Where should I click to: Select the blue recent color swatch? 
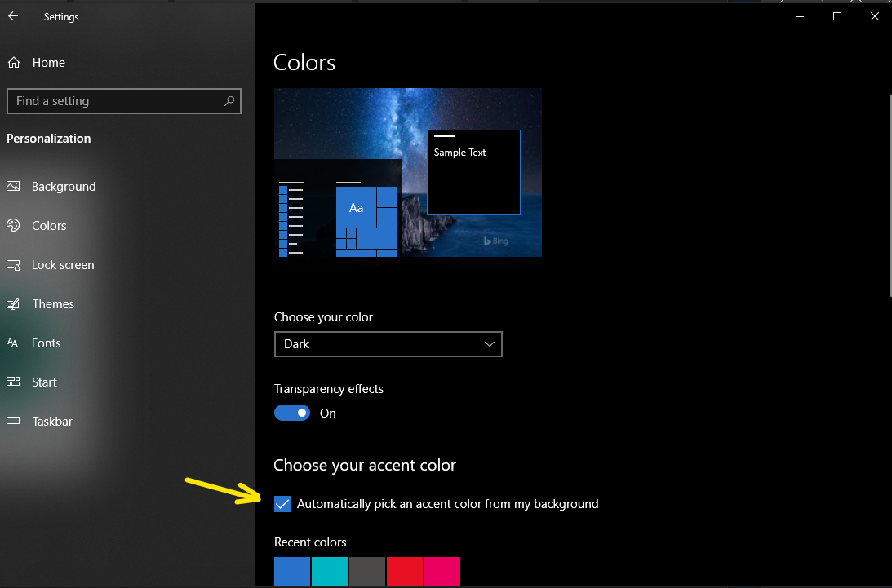[291, 572]
